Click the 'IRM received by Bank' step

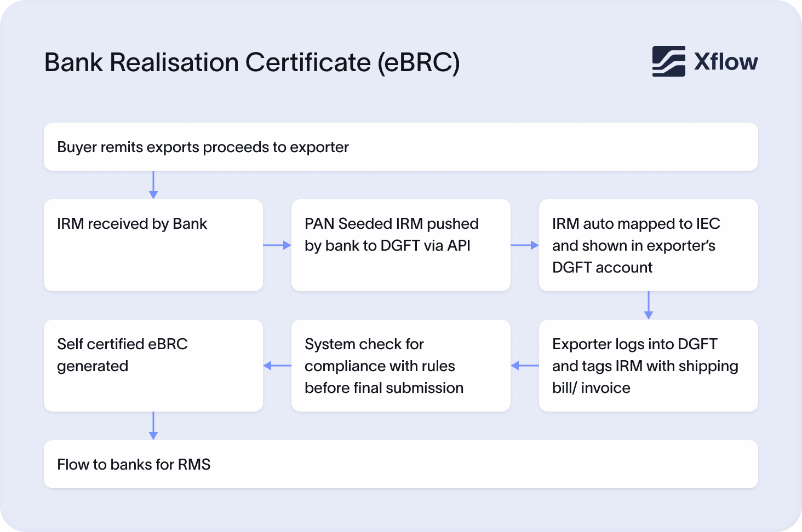(x=153, y=245)
